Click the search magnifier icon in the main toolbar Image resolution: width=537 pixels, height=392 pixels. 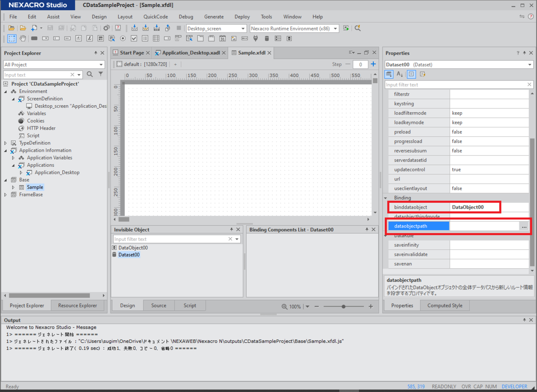(358, 28)
